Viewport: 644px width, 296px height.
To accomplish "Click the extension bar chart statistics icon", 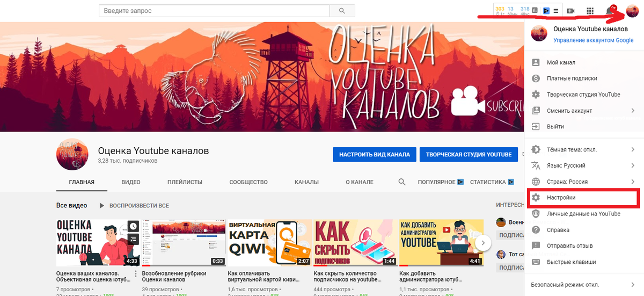I will point(535,10).
